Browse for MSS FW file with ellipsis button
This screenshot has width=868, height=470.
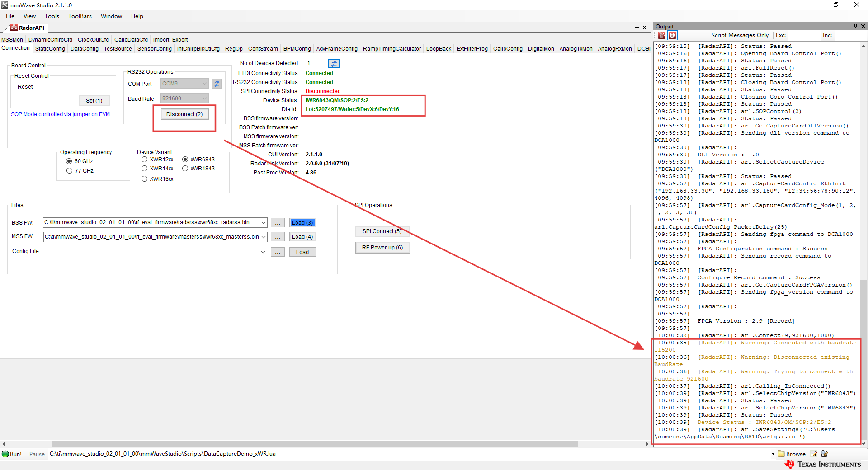278,237
